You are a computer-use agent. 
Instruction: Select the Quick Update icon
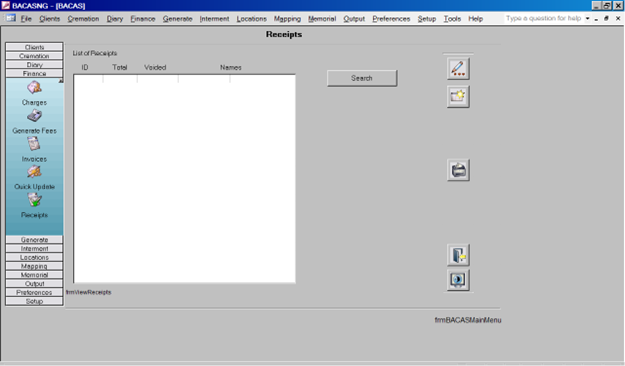[x=34, y=172]
